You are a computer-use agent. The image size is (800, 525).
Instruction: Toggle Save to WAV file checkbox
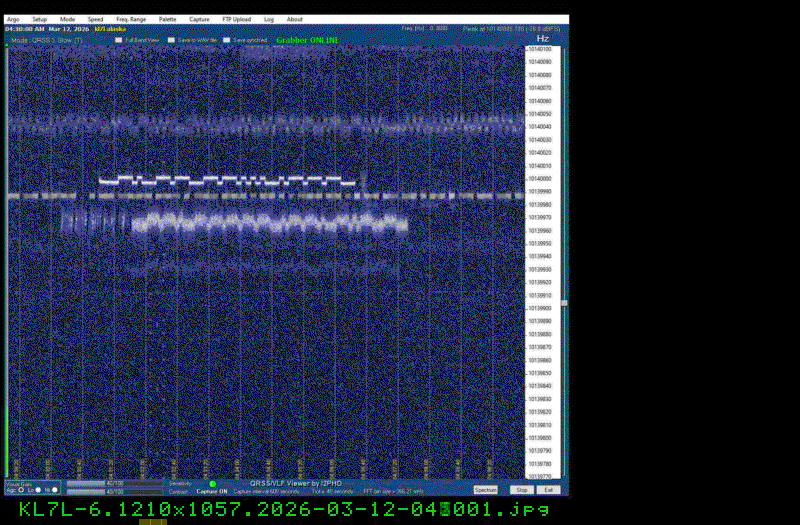pos(170,41)
